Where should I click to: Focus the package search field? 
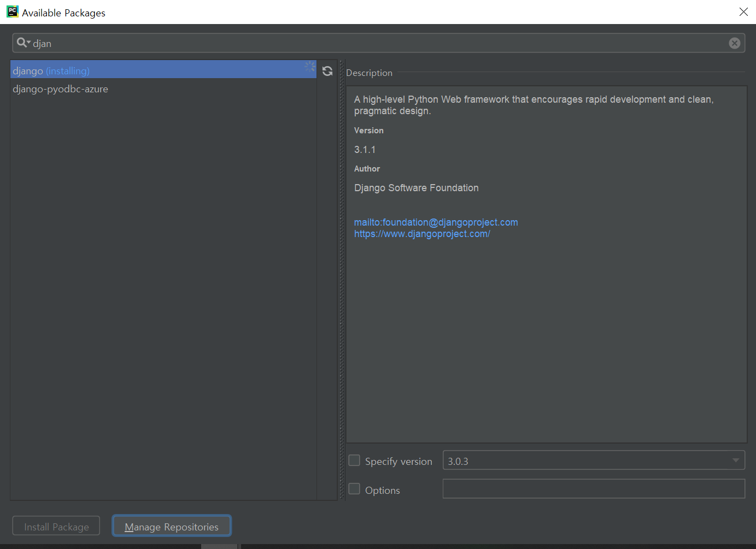coord(378,43)
